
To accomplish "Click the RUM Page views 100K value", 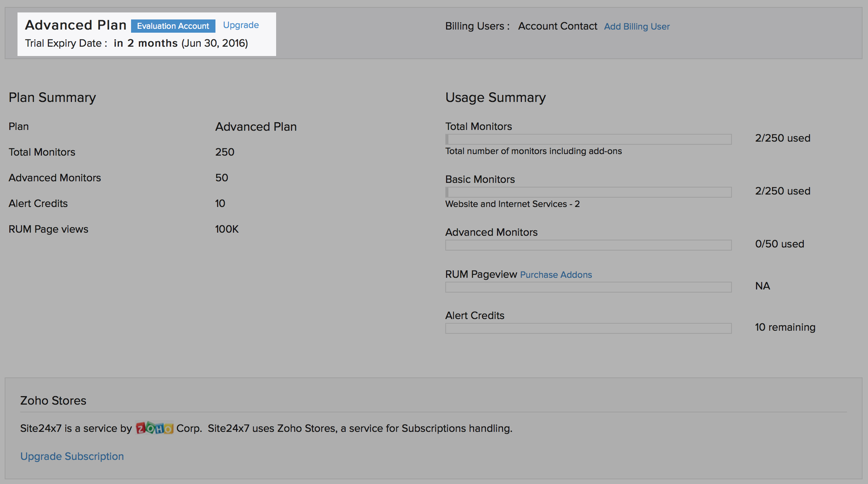I will tap(227, 229).
